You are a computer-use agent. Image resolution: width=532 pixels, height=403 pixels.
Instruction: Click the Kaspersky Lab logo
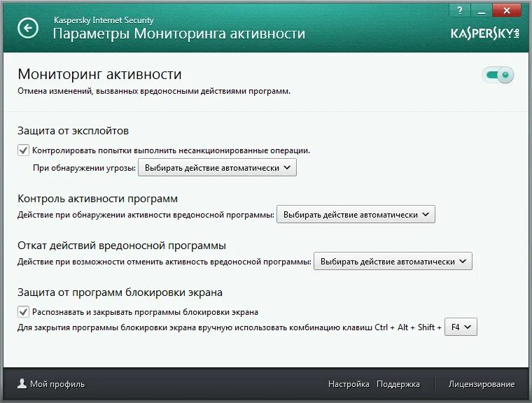[x=485, y=34]
